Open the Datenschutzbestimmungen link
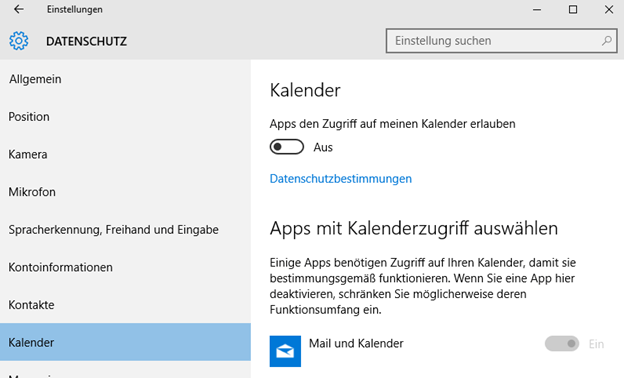624x378 pixels. click(x=341, y=179)
